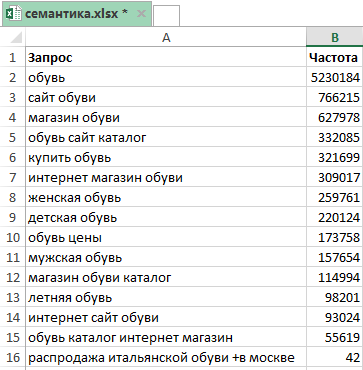This screenshot has height=370, width=363.
Task: Select row 8 header
Action: pos(12,197)
